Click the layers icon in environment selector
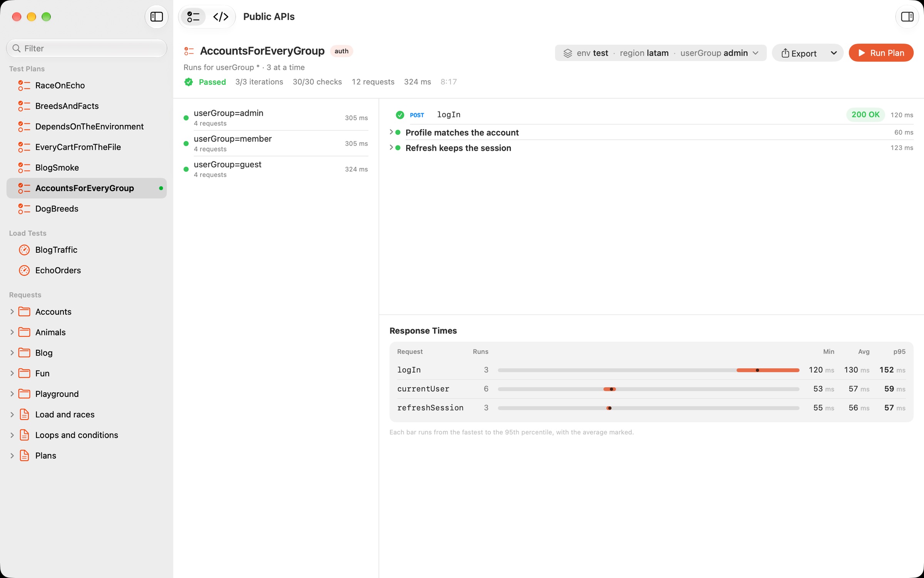The height and width of the screenshot is (578, 924). click(567, 53)
